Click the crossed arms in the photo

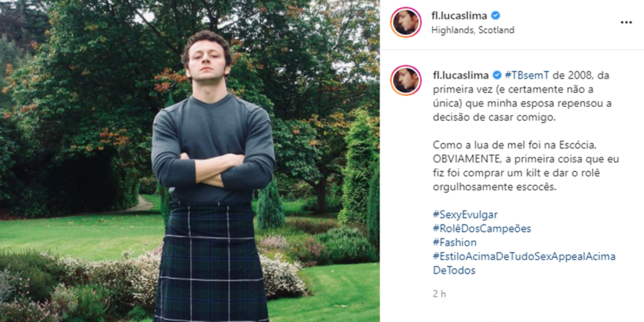click(x=211, y=167)
